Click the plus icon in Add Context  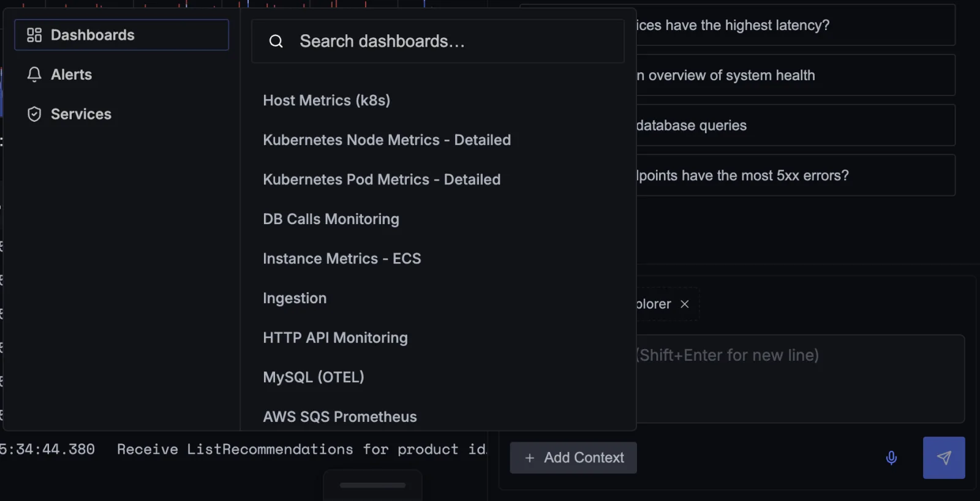point(530,458)
